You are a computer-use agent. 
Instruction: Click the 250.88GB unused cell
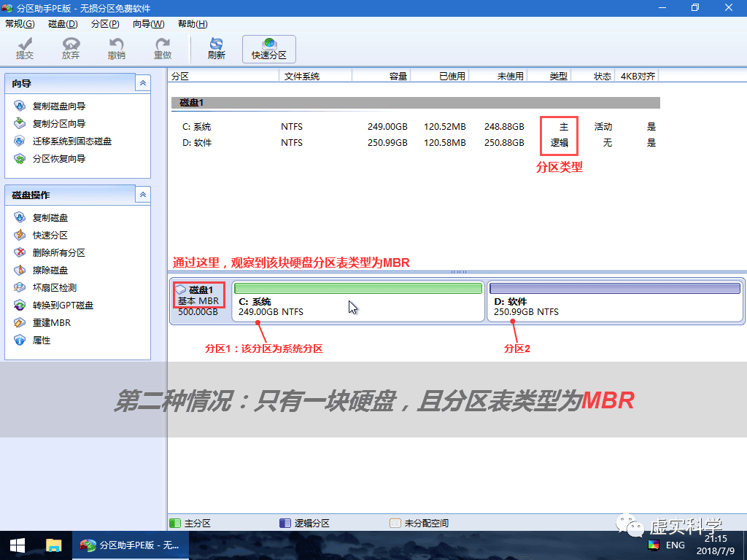tap(504, 142)
